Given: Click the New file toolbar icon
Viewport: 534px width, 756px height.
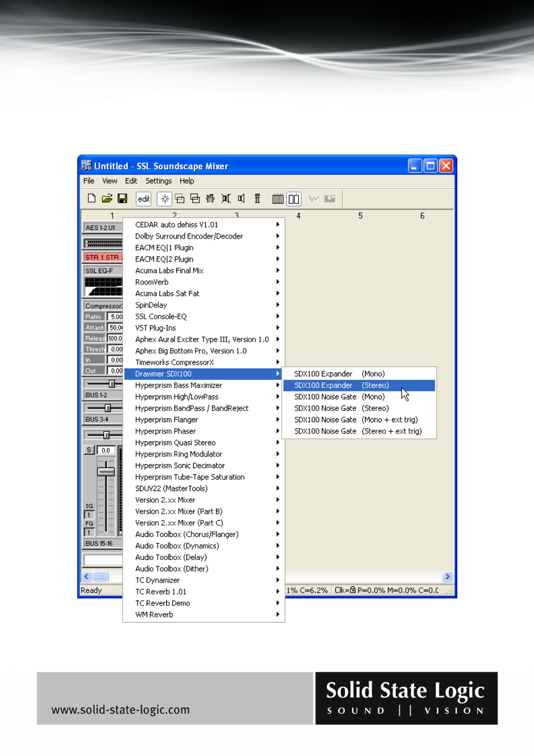Looking at the screenshot, I should pos(92,198).
